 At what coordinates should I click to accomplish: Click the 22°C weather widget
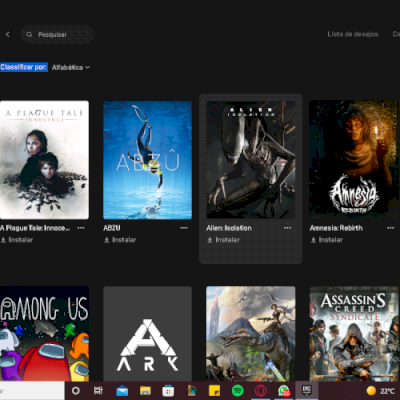[x=380, y=391]
